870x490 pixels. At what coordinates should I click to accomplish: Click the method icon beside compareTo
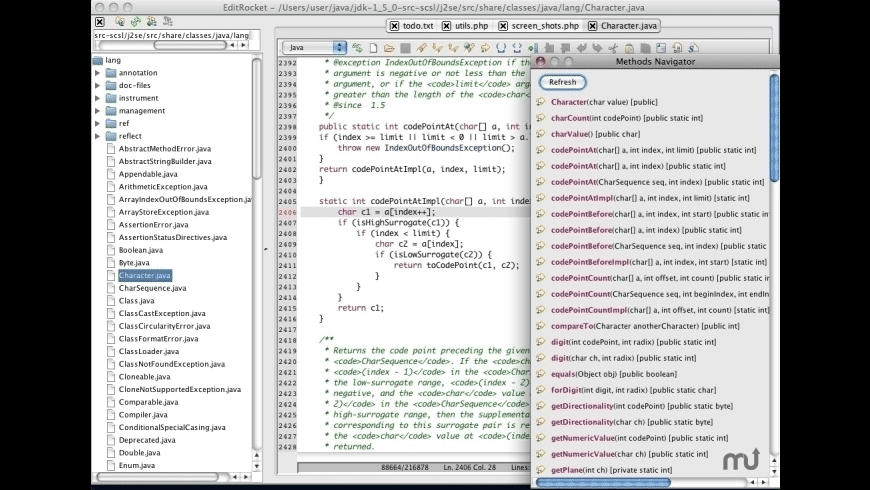point(541,326)
